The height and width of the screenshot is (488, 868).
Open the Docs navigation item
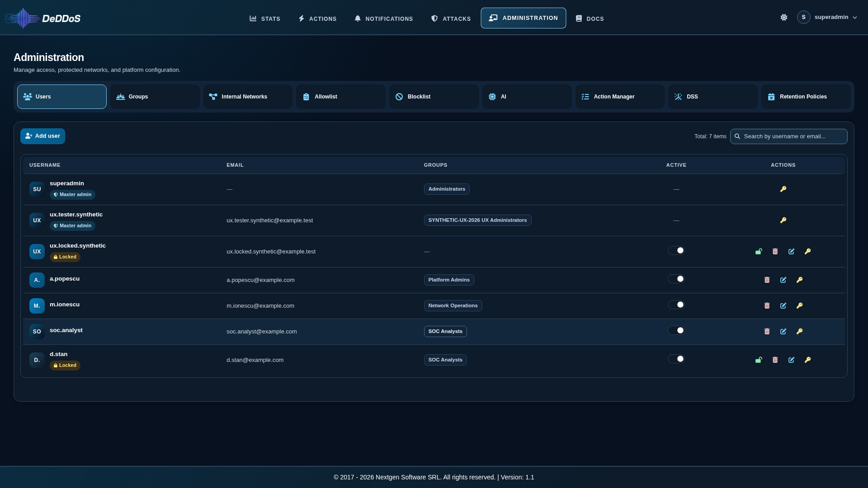[590, 19]
